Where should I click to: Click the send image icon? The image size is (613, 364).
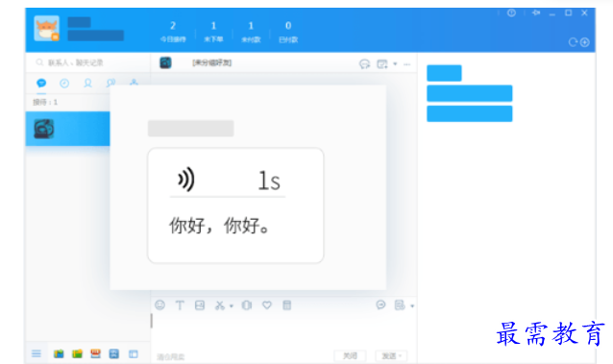200,305
